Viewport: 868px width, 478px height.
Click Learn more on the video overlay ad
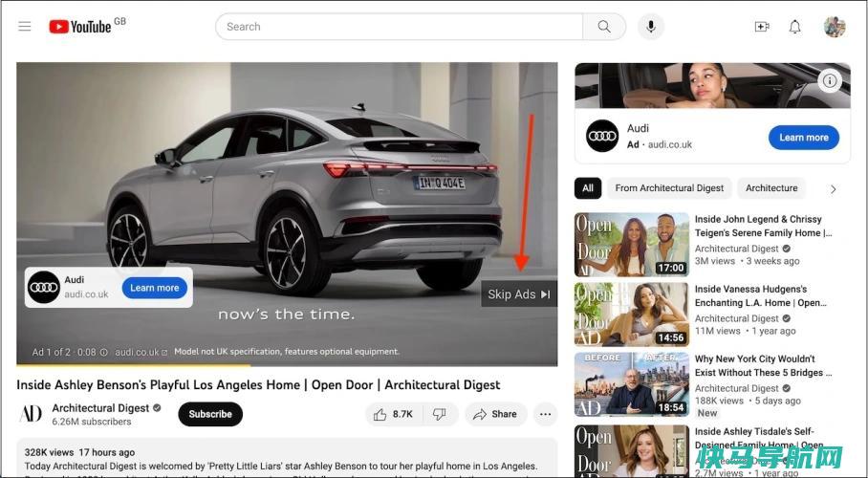[155, 288]
